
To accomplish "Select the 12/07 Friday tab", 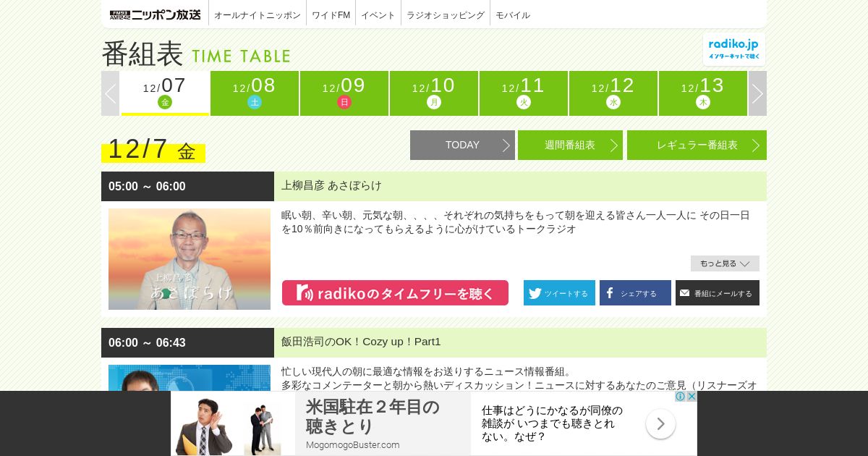I will click(165, 93).
